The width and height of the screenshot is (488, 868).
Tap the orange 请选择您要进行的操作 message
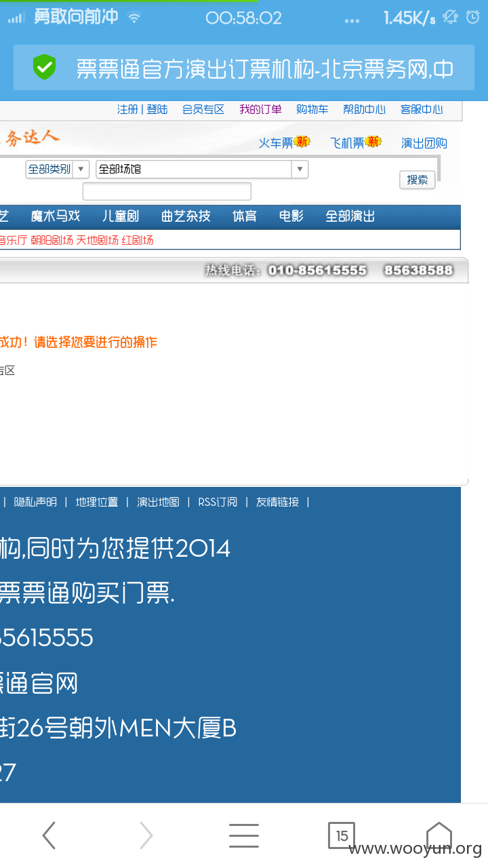click(x=96, y=342)
